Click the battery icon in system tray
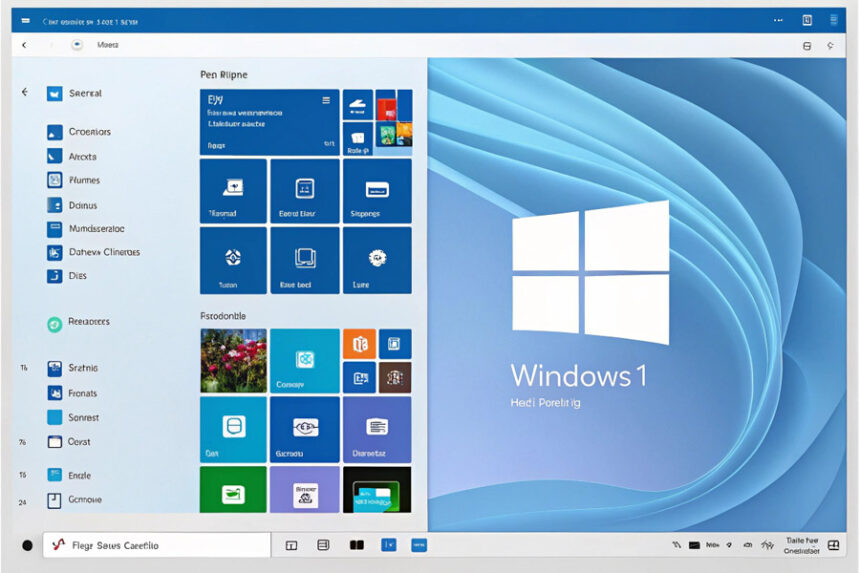 694,545
